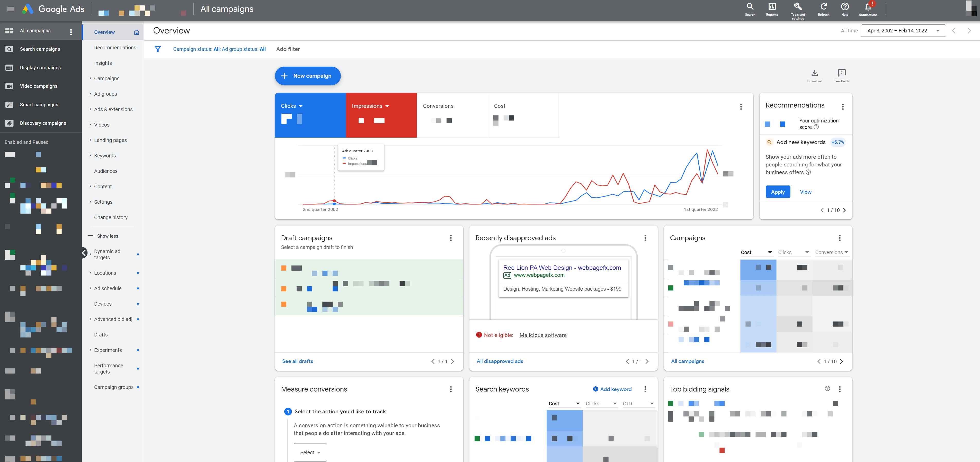Open the Recommendations tab in sidebar
The image size is (980, 462).
coord(115,48)
